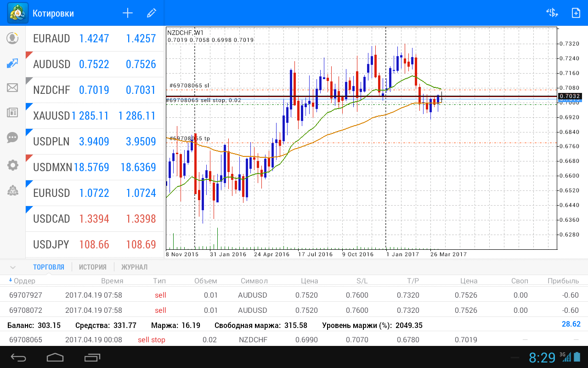Select USDPLN quote row
This screenshot has width=588, height=368.
(95, 142)
